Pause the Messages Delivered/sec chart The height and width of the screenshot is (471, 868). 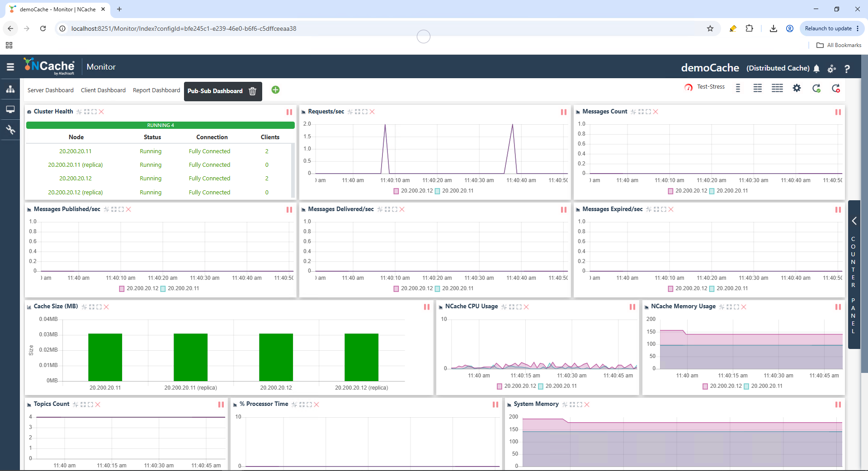564,210
